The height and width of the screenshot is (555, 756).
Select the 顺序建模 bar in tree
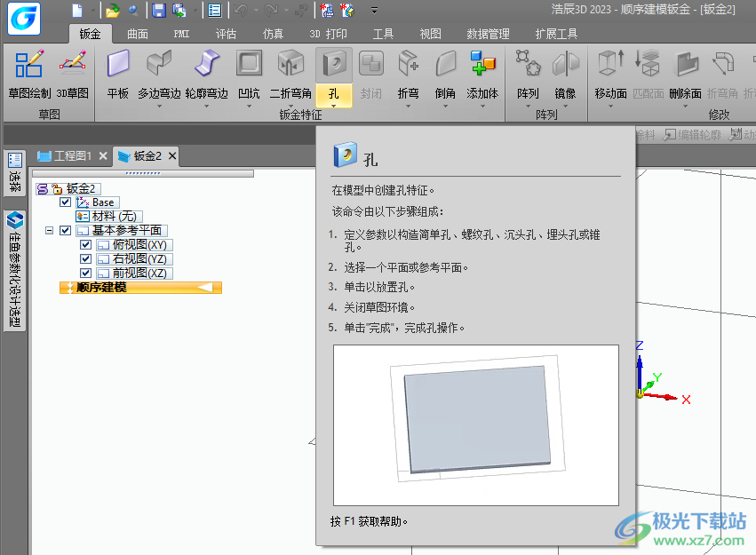point(140,288)
